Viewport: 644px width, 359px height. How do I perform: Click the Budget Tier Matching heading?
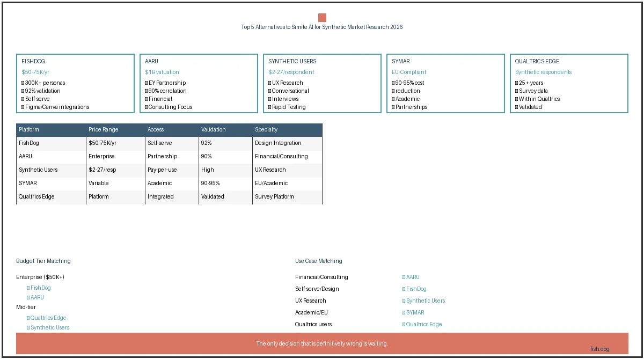point(43,261)
